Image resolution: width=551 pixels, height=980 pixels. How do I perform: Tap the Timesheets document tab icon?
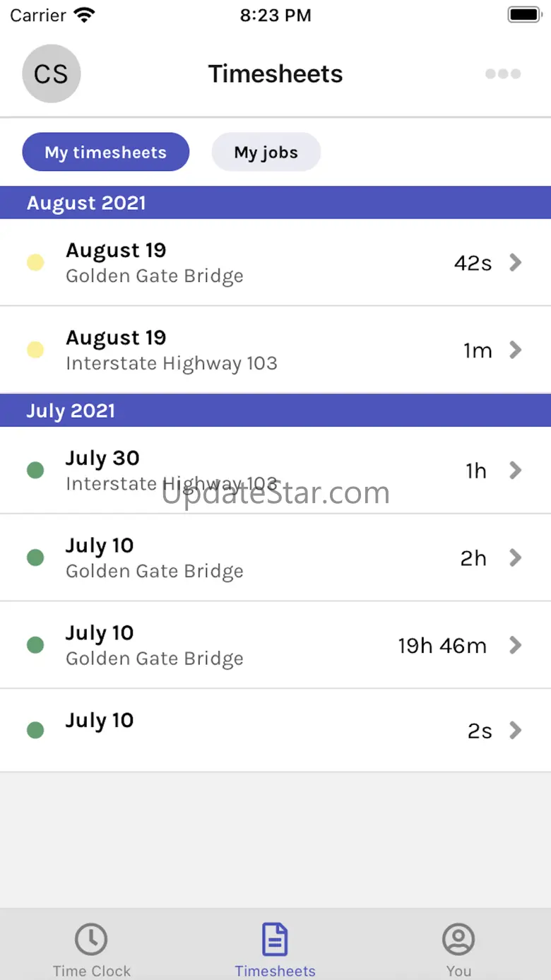tap(275, 939)
